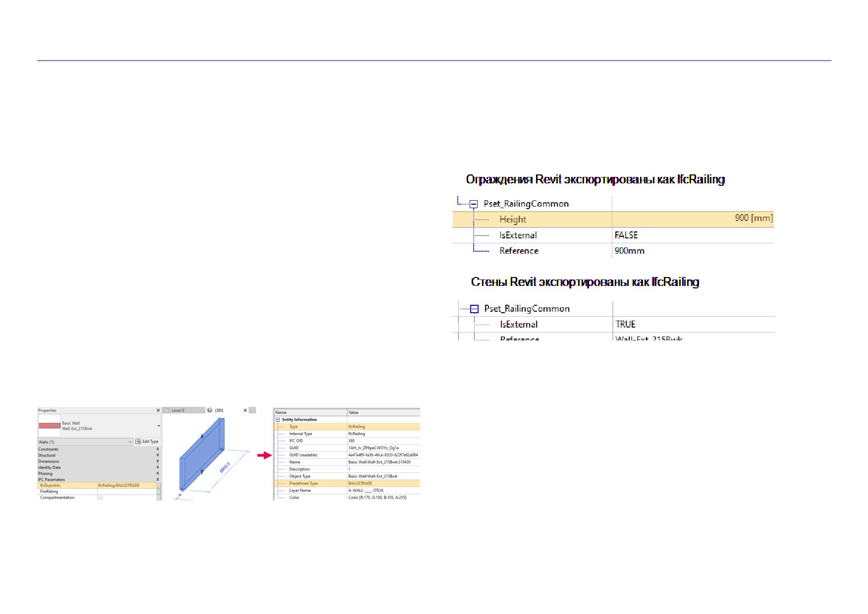
Task: Click the BALUSTRADE value cell
Action: tap(383, 483)
